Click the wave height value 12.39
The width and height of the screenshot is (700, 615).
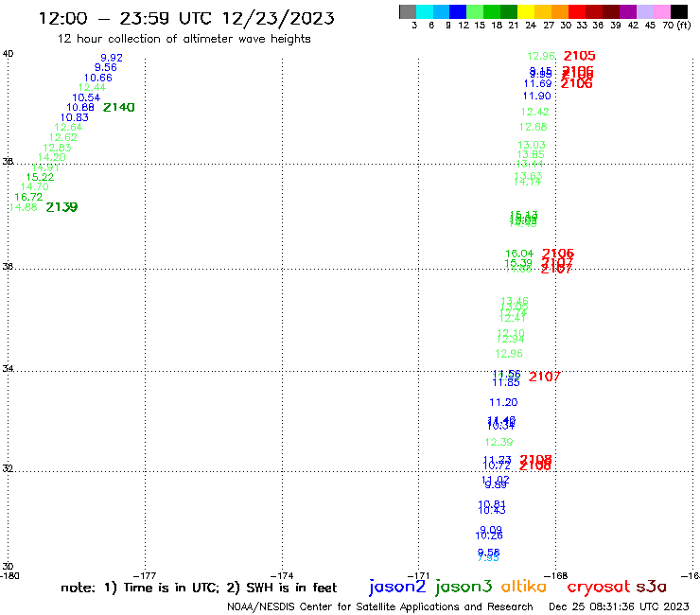[x=499, y=442]
